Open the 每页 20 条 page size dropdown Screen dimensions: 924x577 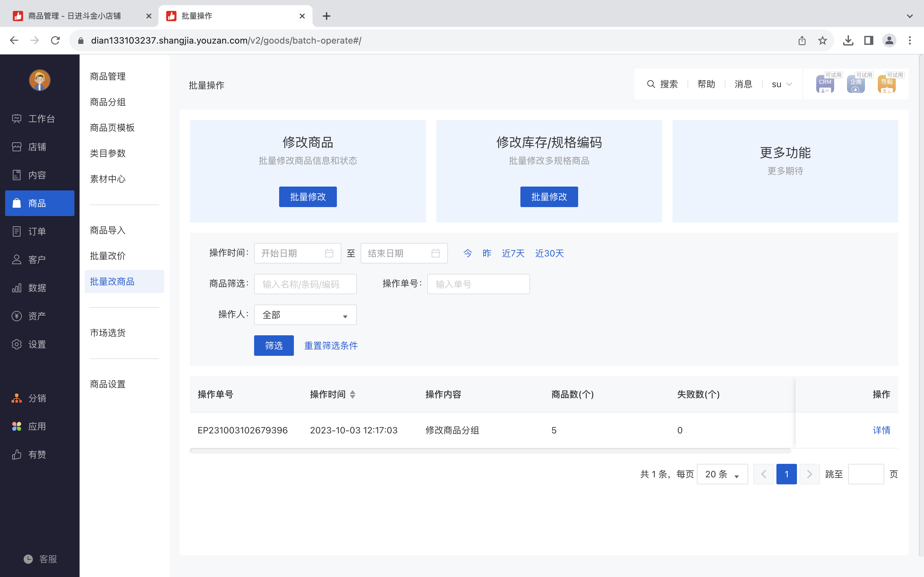[722, 474]
